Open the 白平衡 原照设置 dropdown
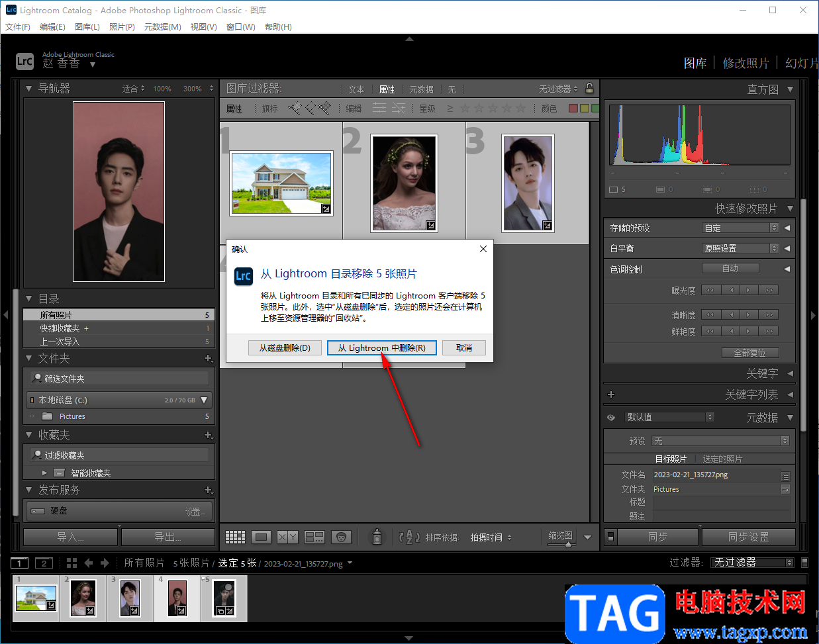The width and height of the screenshot is (819, 644). (x=740, y=248)
